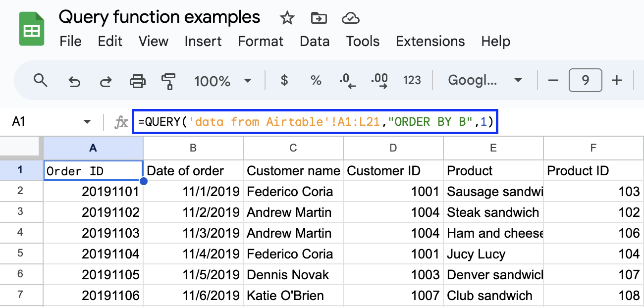The height and width of the screenshot is (307, 644).
Task: Select row 5 header
Action: pyautogui.click(x=22, y=254)
